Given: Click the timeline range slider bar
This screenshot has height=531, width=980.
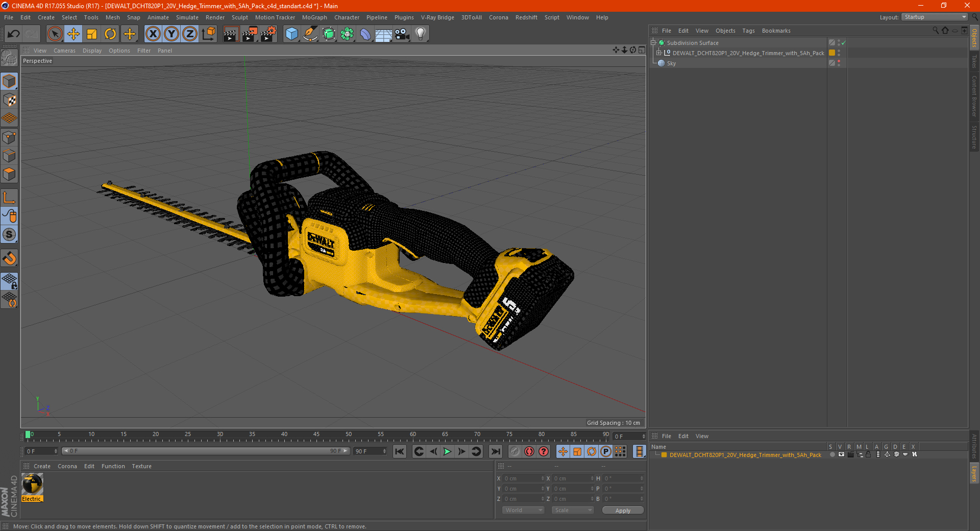Looking at the screenshot, I should (x=205, y=451).
